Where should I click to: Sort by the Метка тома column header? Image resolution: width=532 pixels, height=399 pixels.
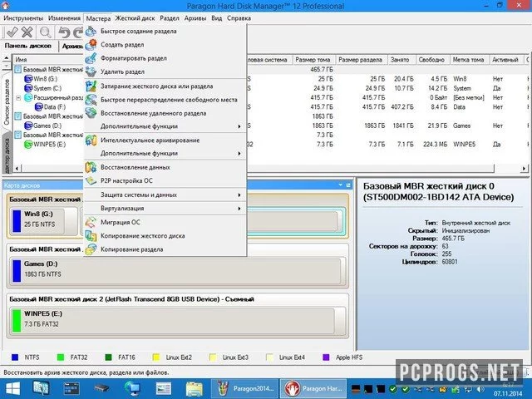tap(470, 60)
